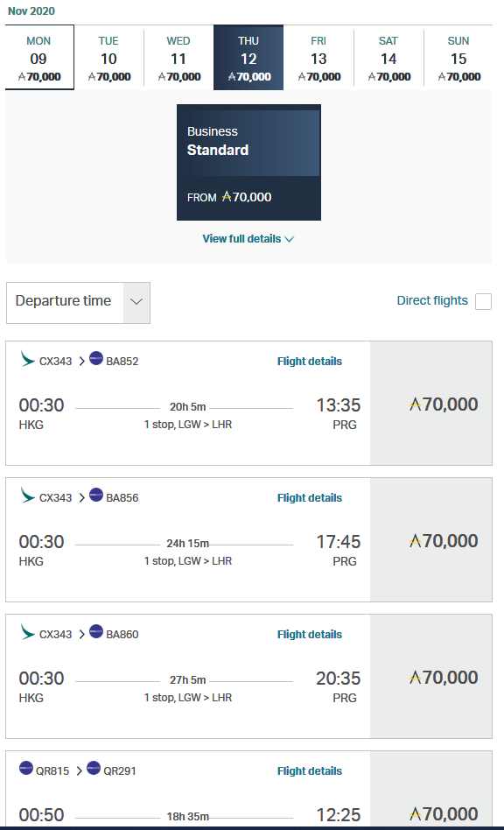This screenshot has height=830, width=504.
Task: Open Flight details for the BA852 itinerary
Action: click(x=310, y=361)
